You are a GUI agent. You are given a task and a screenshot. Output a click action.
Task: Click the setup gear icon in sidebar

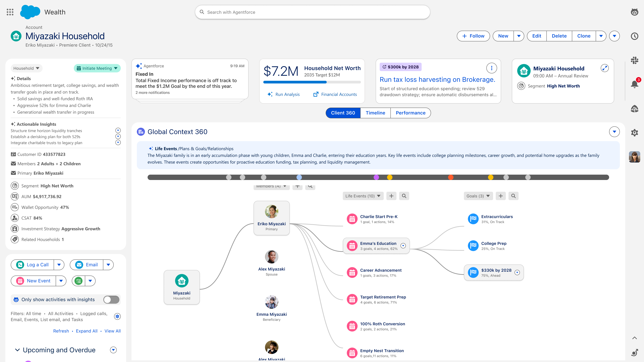point(634,133)
